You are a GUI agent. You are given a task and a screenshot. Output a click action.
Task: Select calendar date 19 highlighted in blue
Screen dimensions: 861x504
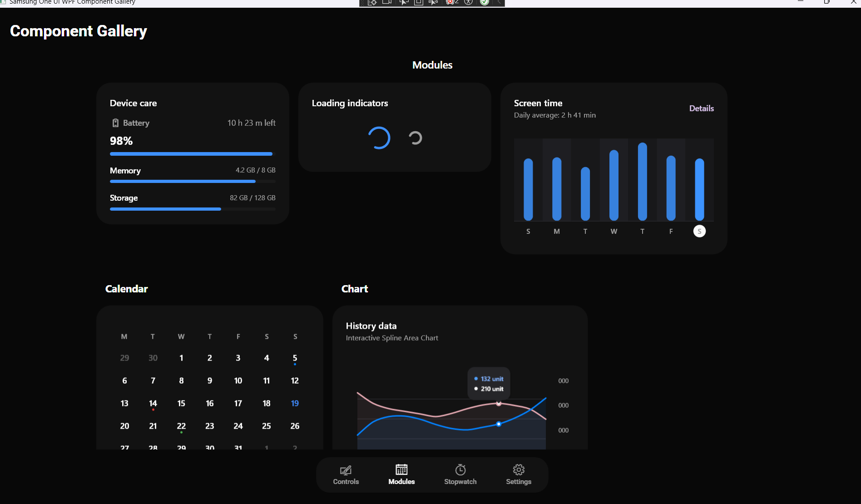point(295,403)
